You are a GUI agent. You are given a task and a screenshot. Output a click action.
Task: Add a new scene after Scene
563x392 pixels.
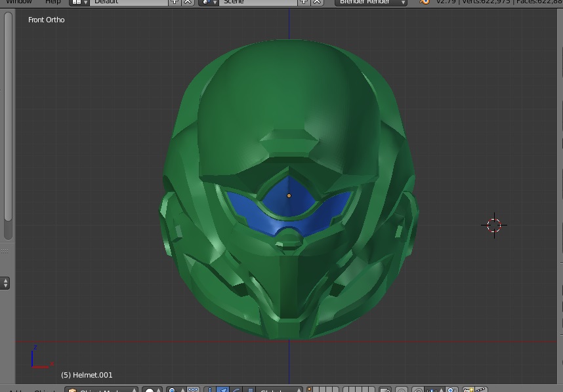pyautogui.click(x=304, y=2)
